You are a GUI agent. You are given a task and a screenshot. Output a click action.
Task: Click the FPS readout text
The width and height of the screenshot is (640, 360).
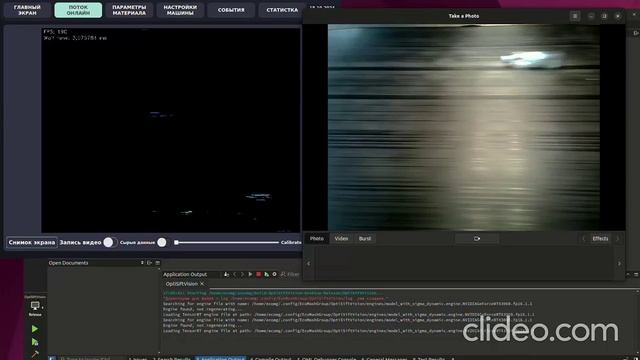[x=56, y=31]
